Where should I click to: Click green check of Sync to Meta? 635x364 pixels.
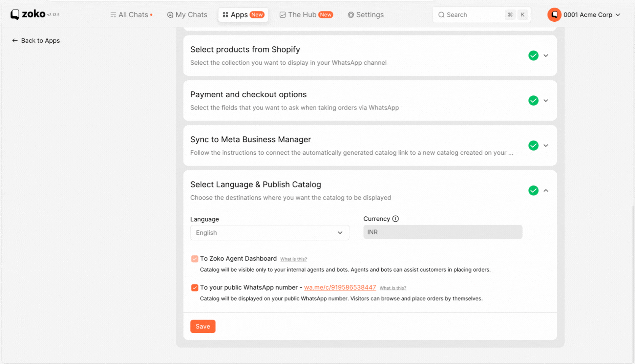click(533, 146)
